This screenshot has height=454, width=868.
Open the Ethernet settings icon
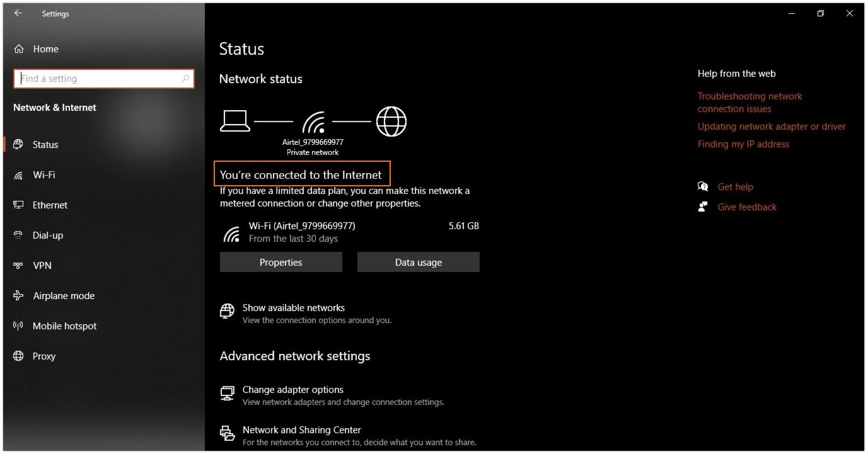click(x=18, y=205)
